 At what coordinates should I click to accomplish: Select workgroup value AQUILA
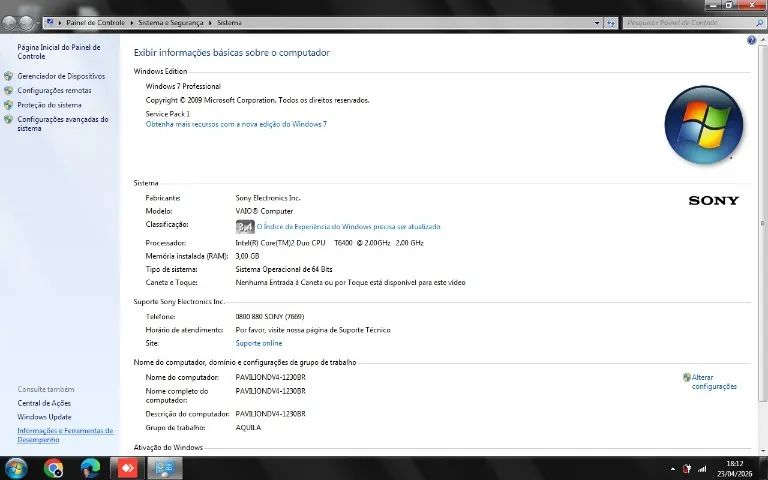[x=248, y=428]
